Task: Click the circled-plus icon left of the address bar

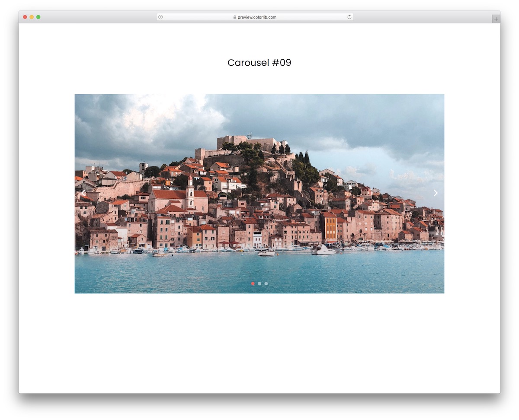Action: tap(160, 17)
